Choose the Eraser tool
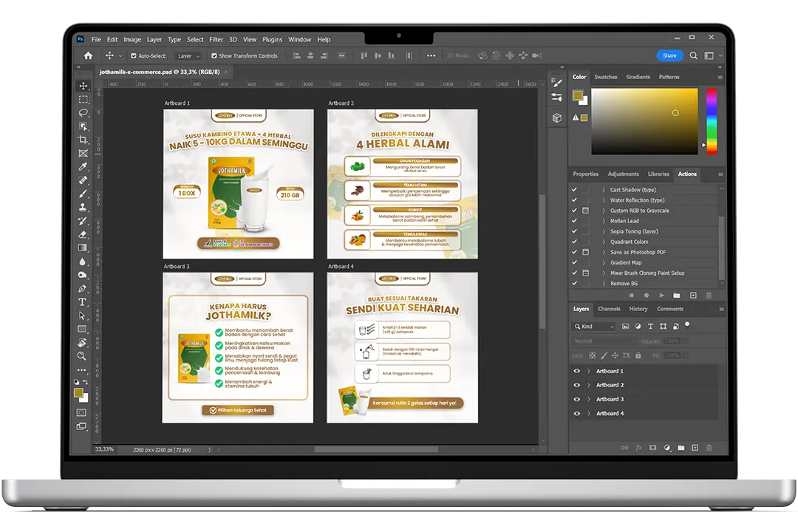The height and width of the screenshot is (532, 798). 83,234
